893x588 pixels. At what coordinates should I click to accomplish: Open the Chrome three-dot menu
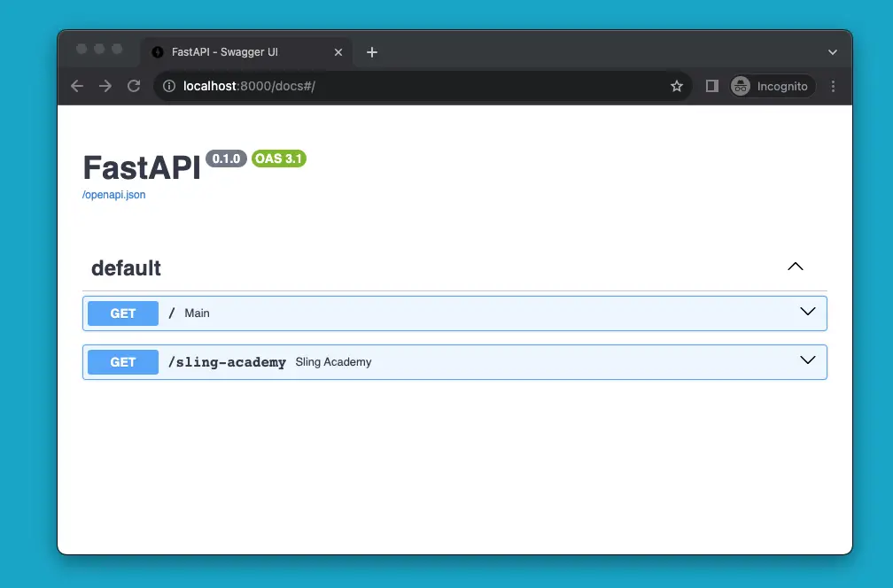tap(833, 86)
